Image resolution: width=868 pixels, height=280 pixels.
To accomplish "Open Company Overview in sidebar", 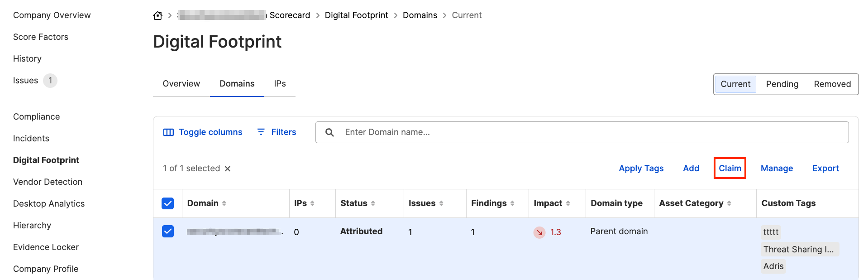I will click(52, 15).
